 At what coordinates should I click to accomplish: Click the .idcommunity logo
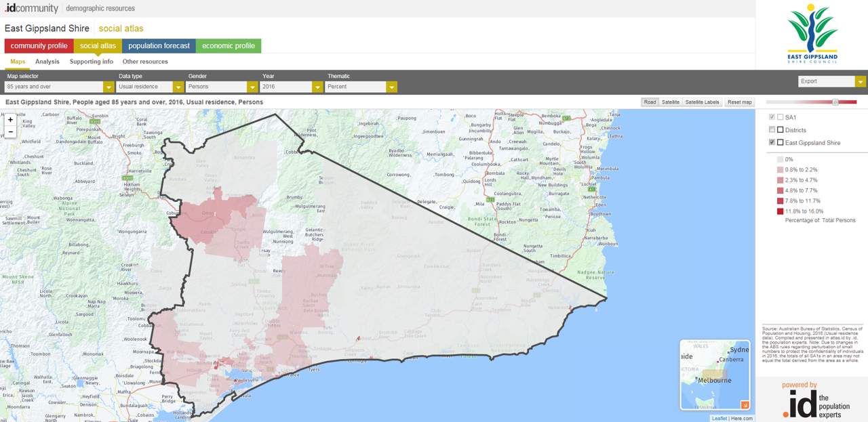[x=31, y=8]
